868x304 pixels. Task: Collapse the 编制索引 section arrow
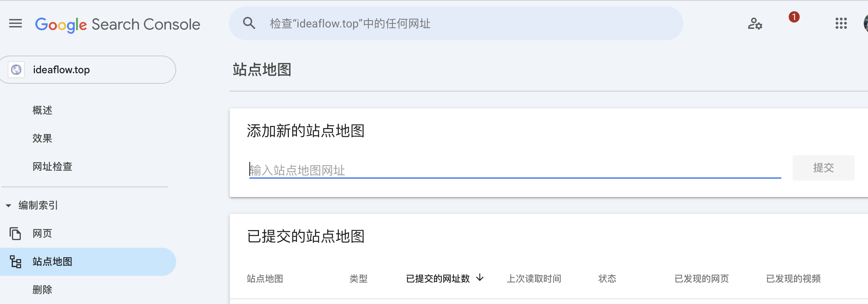(x=8, y=205)
